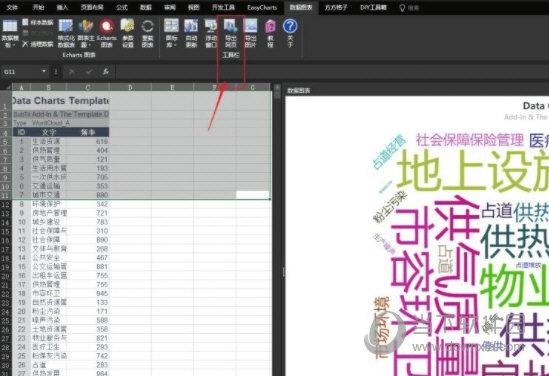
Task: Switch to the 开始 Home tab
Action: click(39, 7)
